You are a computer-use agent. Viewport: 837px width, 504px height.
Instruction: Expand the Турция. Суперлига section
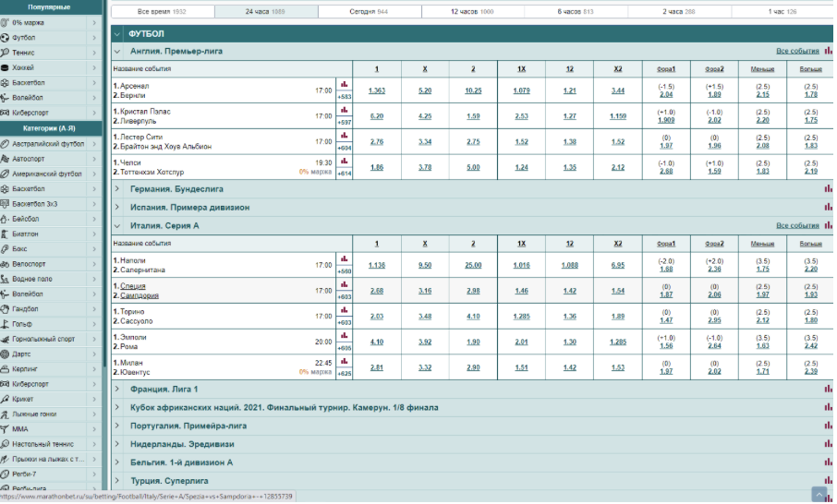[x=117, y=481]
